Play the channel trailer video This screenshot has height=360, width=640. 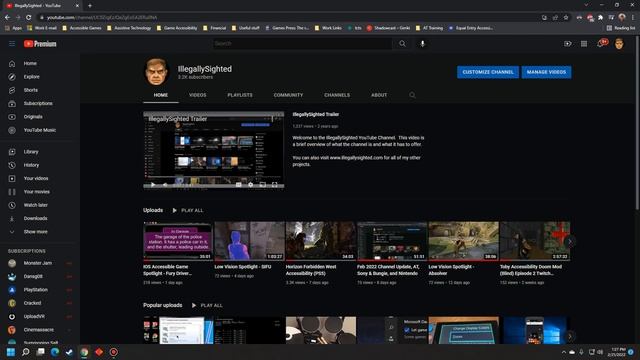153,184
